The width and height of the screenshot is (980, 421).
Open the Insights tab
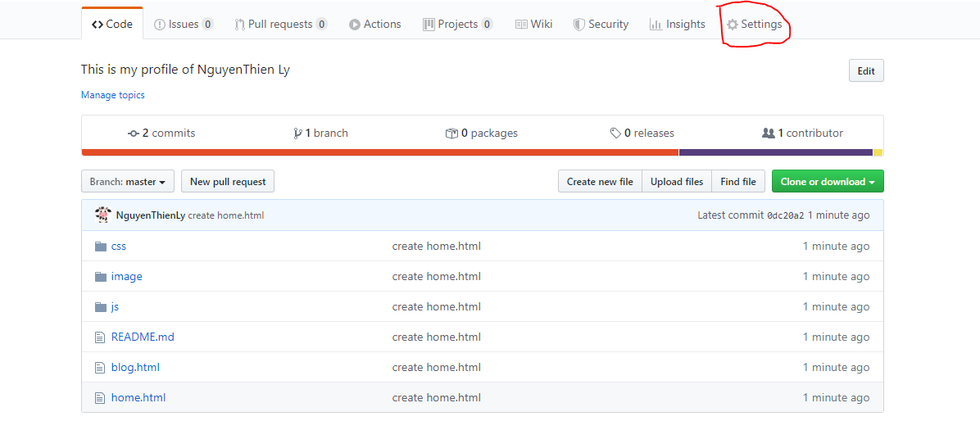[x=677, y=25]
